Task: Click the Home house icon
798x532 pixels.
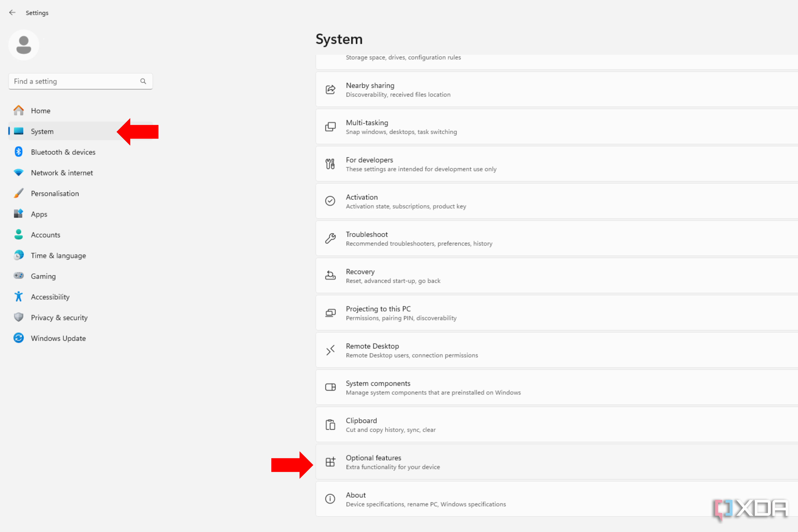Action: 18,110
